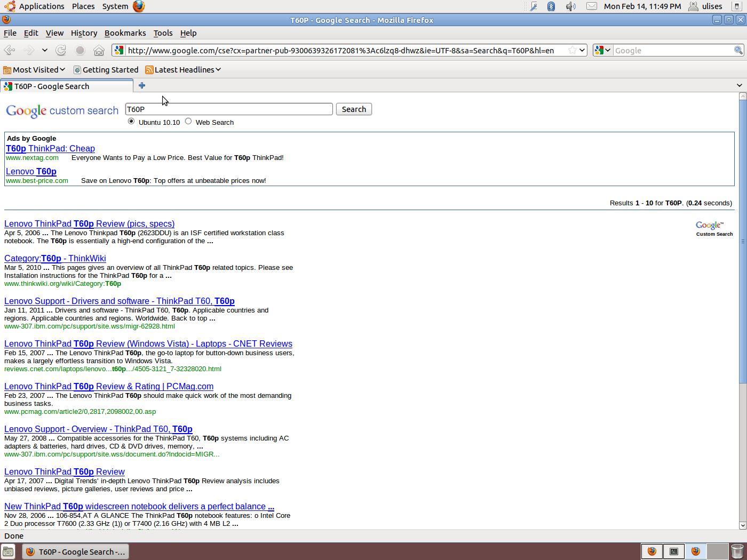Click the bookmark star in URL bar
This screenshot has width=747, height=560.
click(x=572, y=50)
